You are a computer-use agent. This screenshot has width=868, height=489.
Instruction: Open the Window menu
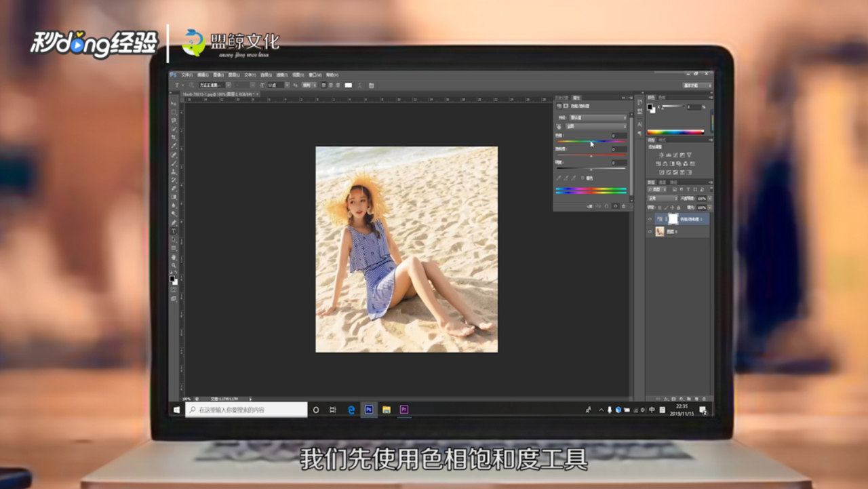tap(315, 75)
